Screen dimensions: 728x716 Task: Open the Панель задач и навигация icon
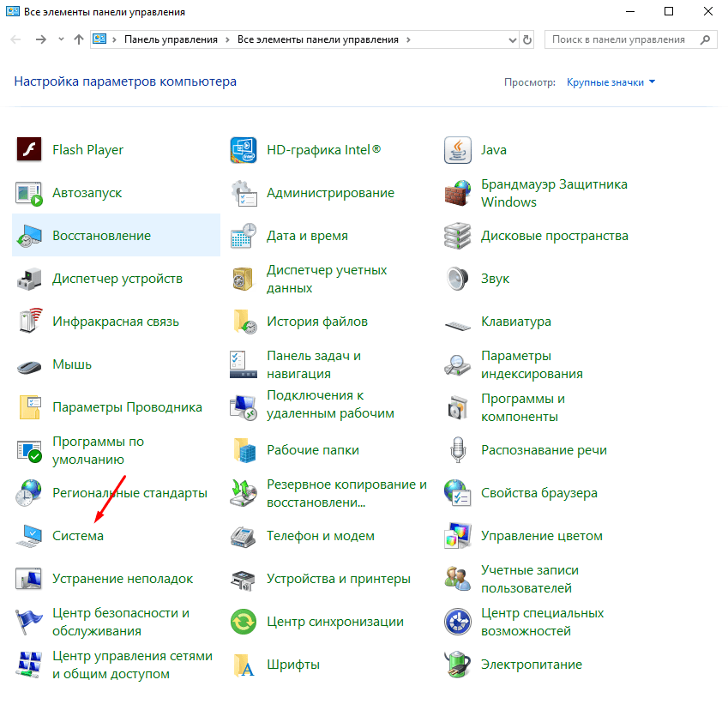tap(244, 364)
